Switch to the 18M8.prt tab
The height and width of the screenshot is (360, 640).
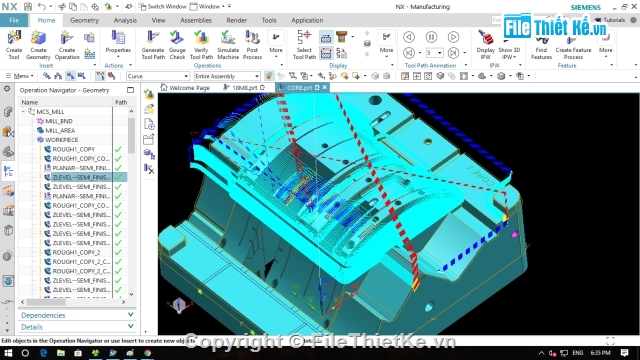(x=244, y=87)
